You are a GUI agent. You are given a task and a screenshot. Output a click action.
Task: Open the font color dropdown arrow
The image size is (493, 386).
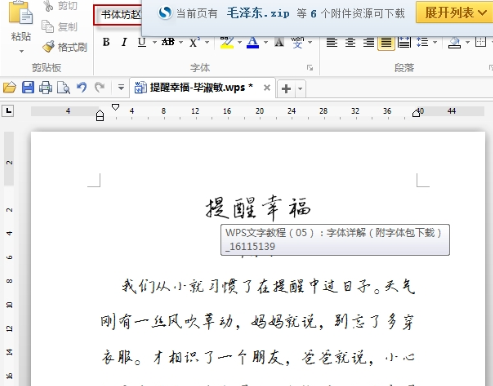(266, 42)
